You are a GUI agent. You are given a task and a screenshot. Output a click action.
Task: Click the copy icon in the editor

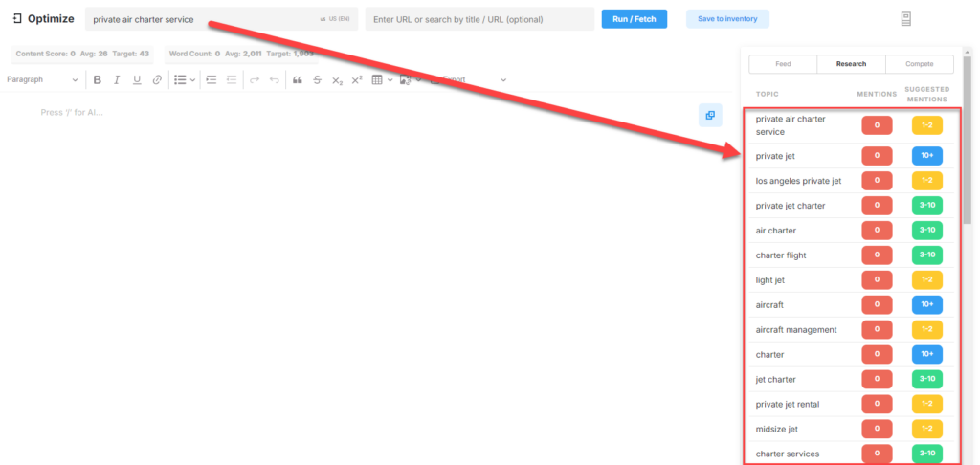[x=710, y=115]
